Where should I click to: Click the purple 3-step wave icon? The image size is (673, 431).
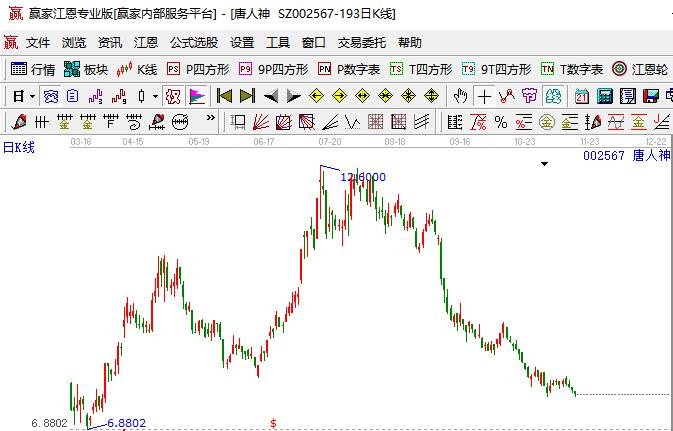(x=95, y=96)
